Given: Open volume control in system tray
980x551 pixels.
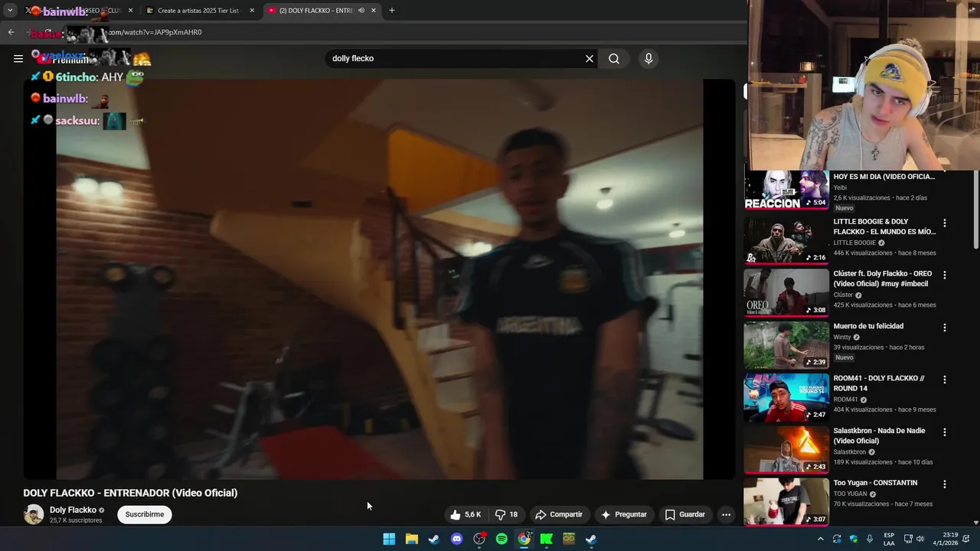Looking at the screenshot, I should click(920, 539).
